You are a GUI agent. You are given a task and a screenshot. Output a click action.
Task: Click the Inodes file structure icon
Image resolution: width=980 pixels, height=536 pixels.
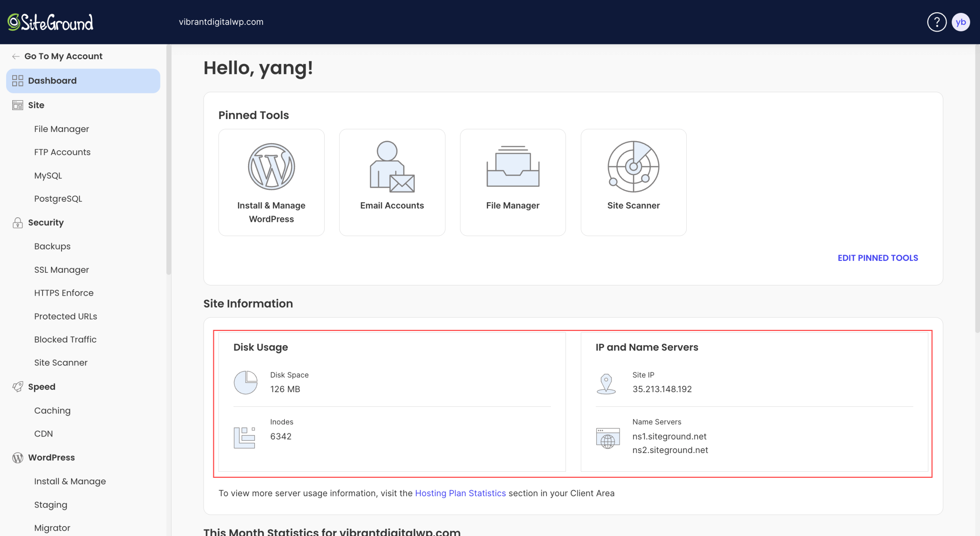(x=245, y=437)
